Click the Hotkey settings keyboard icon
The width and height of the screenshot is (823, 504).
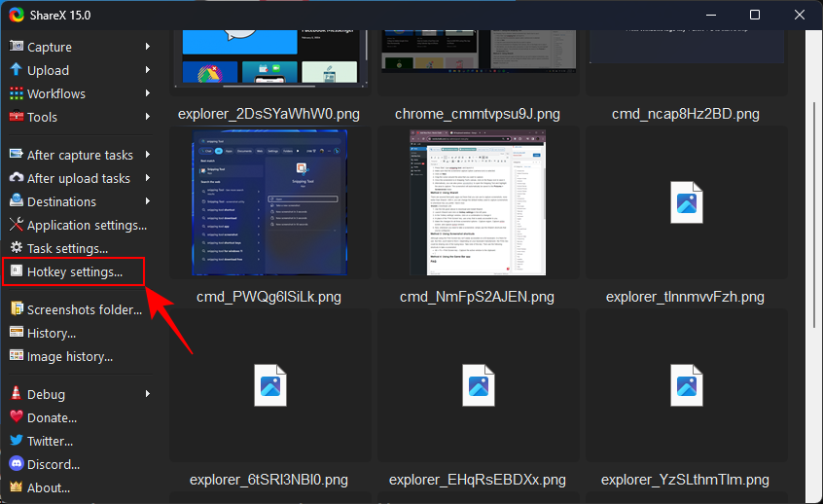pyautogui.click(x=17, y=270)
